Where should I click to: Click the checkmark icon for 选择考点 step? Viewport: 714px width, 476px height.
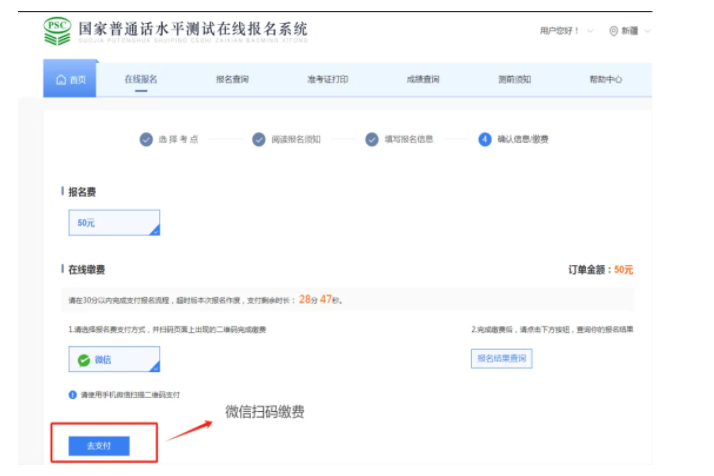(x=146, y=139)
